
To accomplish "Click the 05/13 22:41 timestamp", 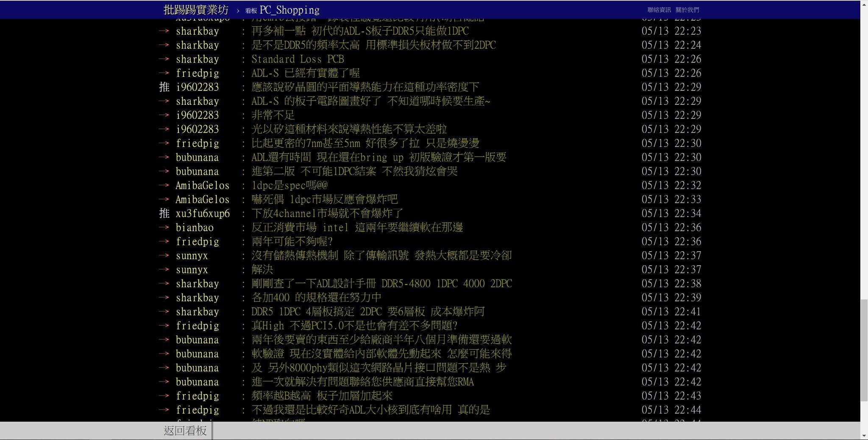I will click(671, 311).
